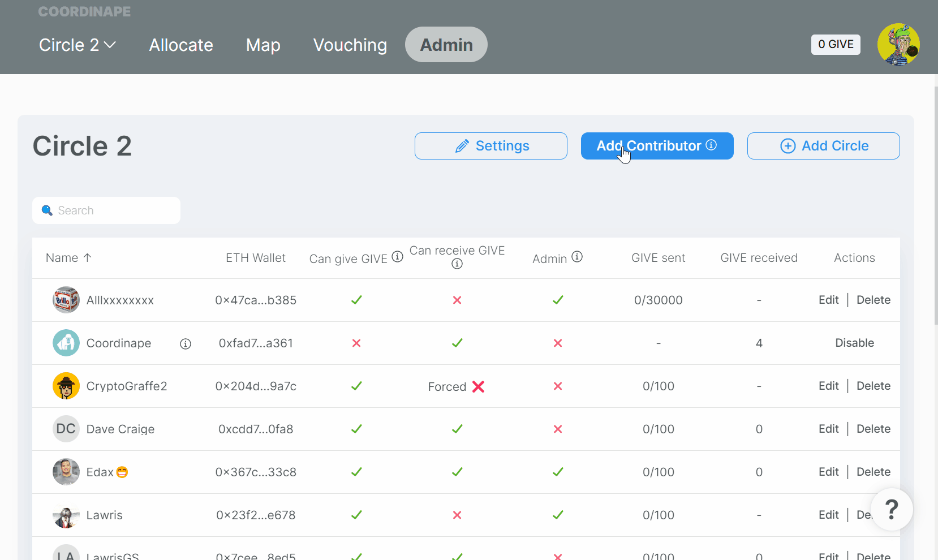Click the info icon next to Coordinape user
This screenshot has height=560, width=938.
point(186,344)
